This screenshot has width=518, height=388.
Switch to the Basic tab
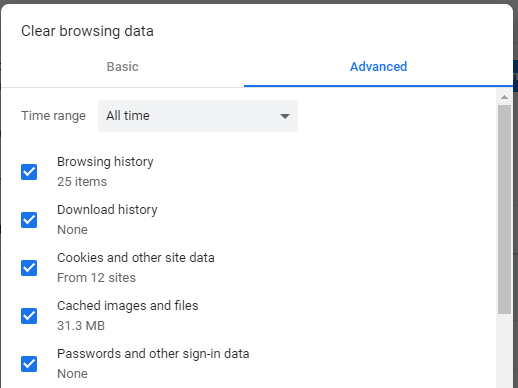point(122,67)
